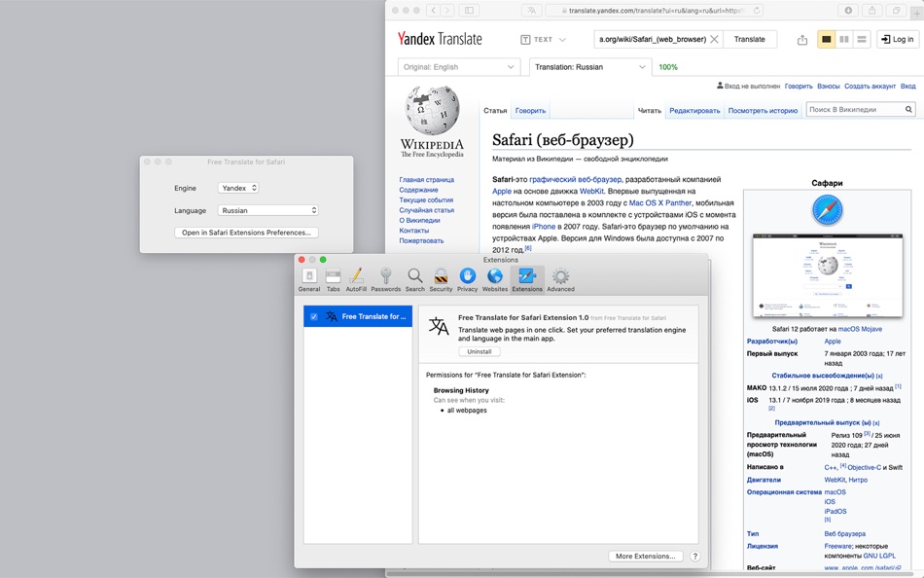Viewport: 924px width, 578px height.
Task: Open the Случайная статья sidebar link
Action: point(427,210)
